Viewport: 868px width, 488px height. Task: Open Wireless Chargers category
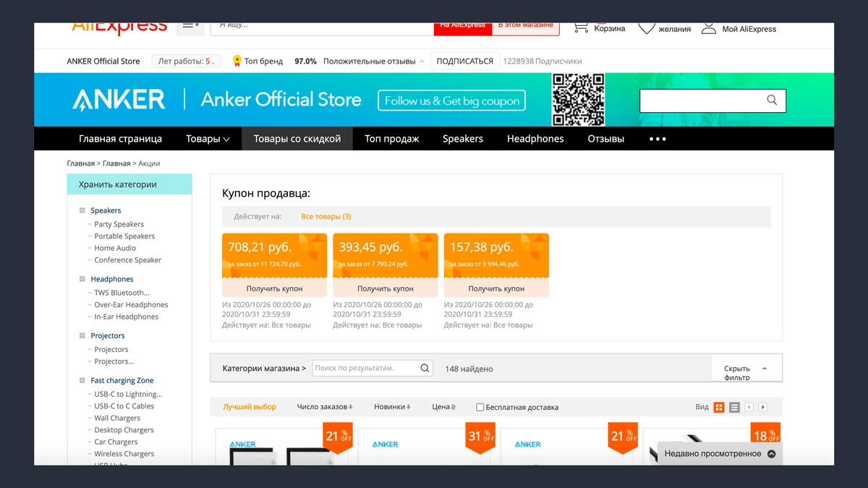pos(124,454)
